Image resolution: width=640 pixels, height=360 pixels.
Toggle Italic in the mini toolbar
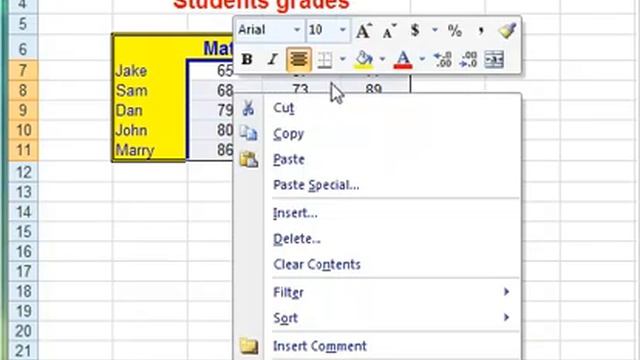(x=272, y=60)
